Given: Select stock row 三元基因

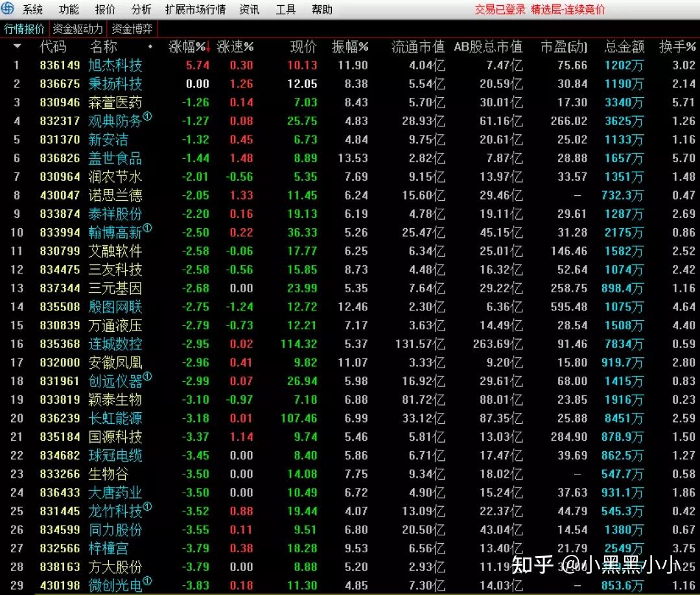Looking at the screenshot, I should coord(350,288).
